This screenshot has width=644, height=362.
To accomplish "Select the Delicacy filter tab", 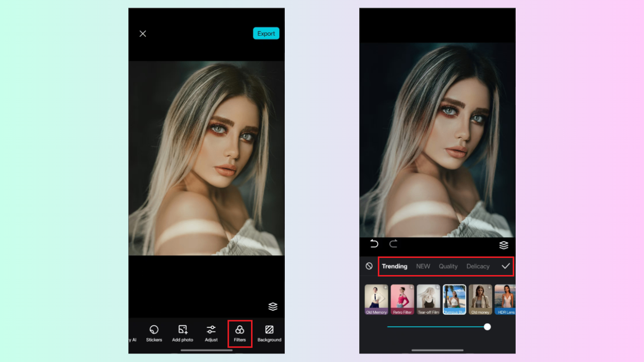I will pyautogui.click(x=477, y=266).
